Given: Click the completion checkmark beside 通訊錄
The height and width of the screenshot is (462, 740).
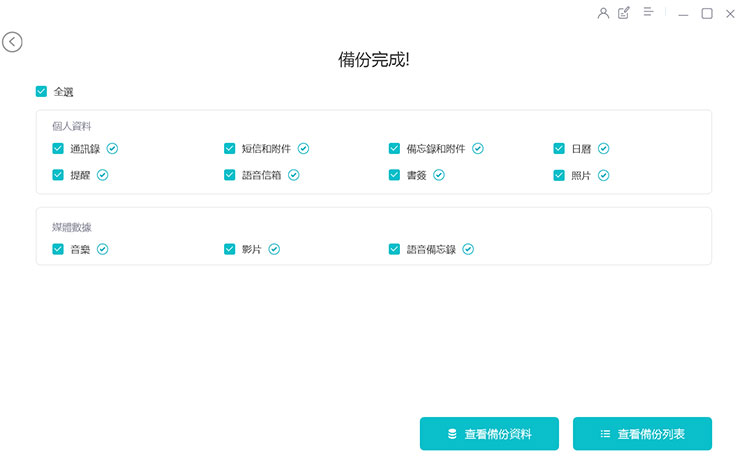Looking at the screenshot, I should [112, 149].
